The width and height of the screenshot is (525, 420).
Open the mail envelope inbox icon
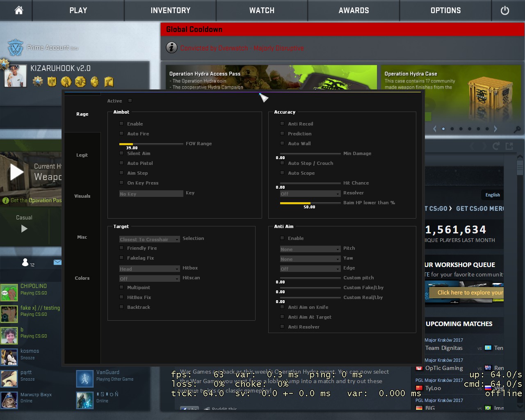click(57, 262)
